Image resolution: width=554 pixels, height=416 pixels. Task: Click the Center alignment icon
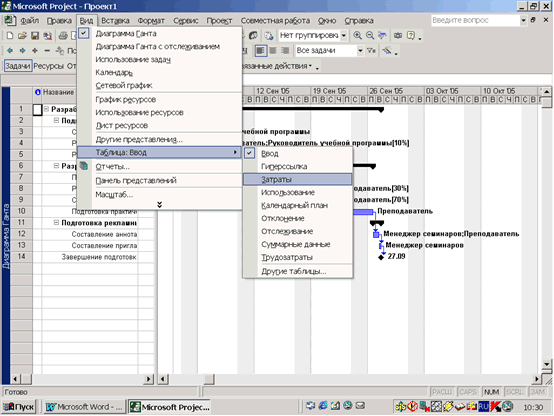pyautogui.click(x=273, y=51)
